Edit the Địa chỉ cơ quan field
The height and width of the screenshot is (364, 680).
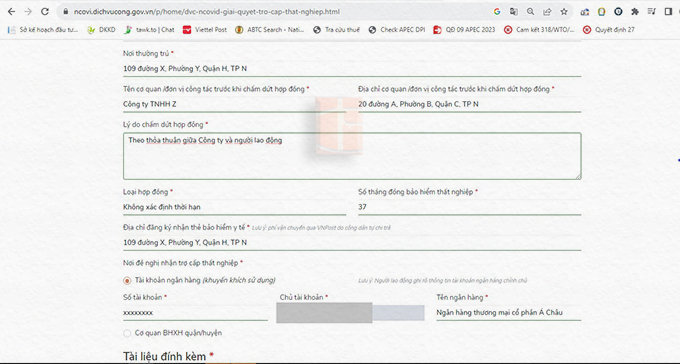tap(469, 104)
